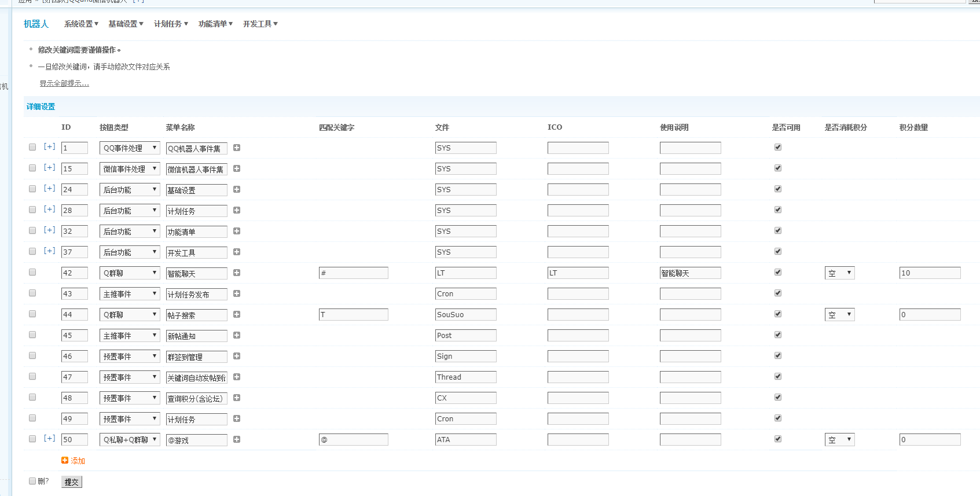
Task: Expand sub-items of row ID 1
Action: 50,146
